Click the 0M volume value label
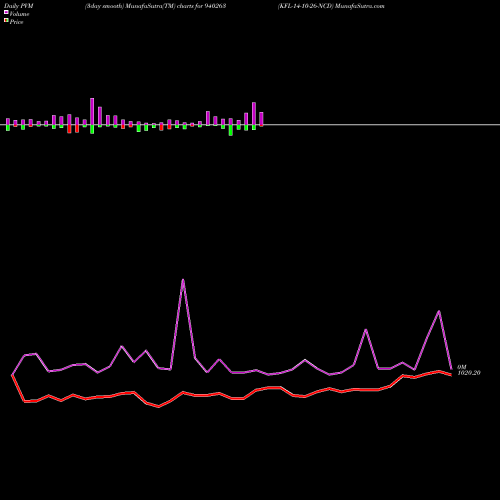The height and width of the screenshot is (500, 500). [x=462, y=367]
